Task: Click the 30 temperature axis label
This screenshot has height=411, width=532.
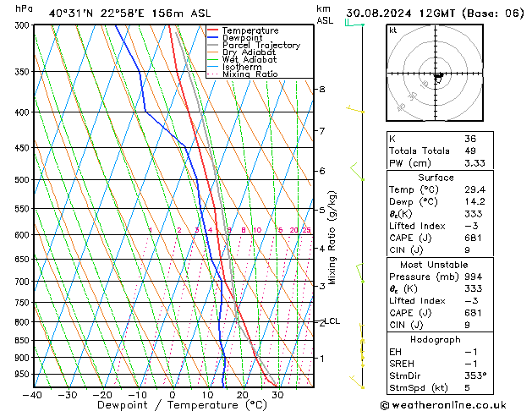Action: (277, 395)
